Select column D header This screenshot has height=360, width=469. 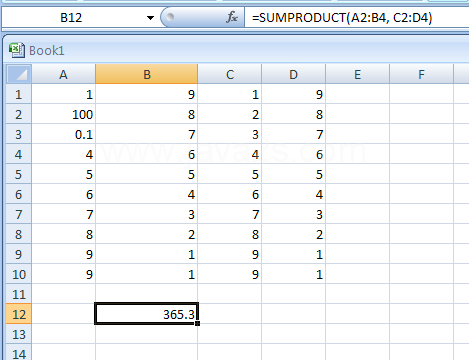[x=293, y=74]
